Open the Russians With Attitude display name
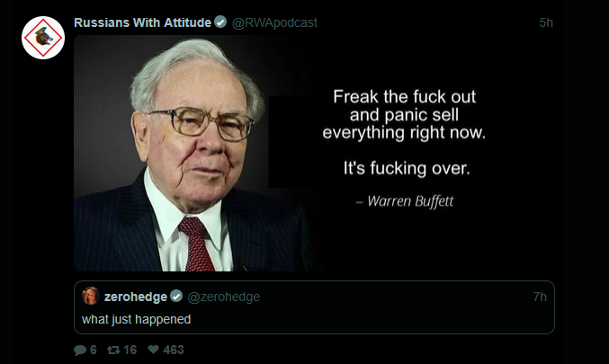609x364 pixels. (x=142, y=22)
